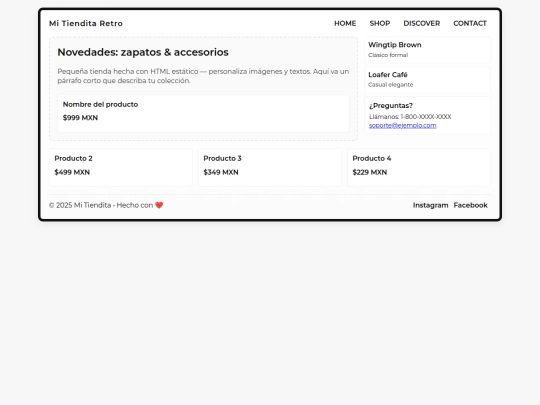
Task: Click the $229 MXN price
Action: 370,172
